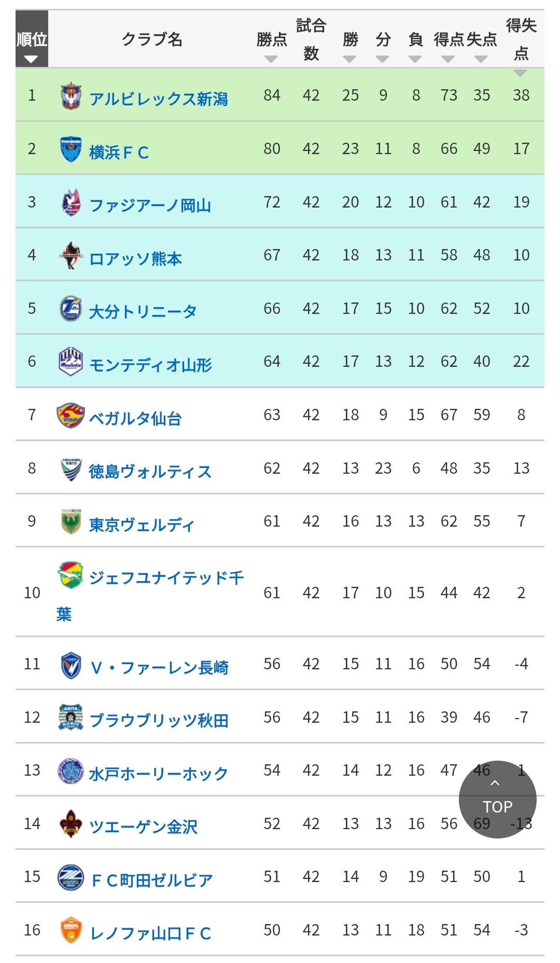Click the Albirex Niigata club crest
The width and height of the screenshot is (560, 963).
pos(71,96)
